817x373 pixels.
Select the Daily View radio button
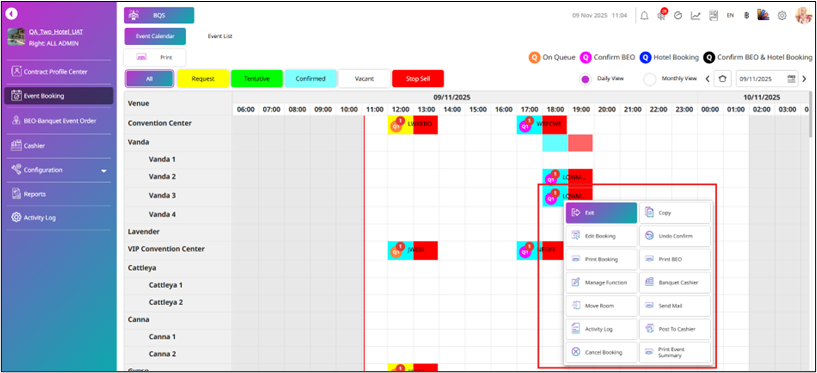point(585,80)
